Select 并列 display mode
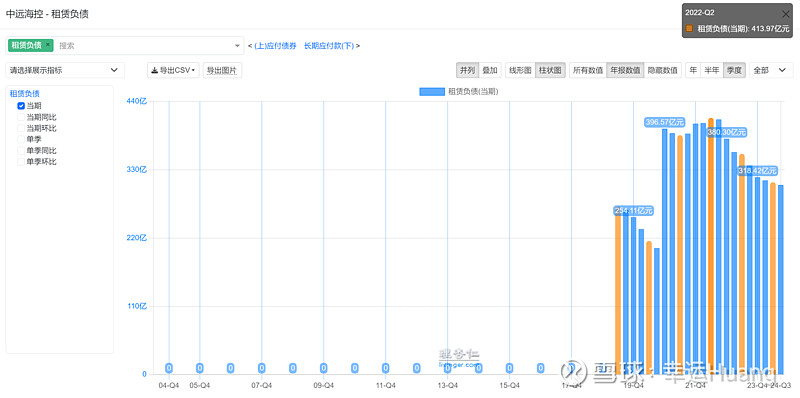The image size is (800, 398). tap(467, 70)
